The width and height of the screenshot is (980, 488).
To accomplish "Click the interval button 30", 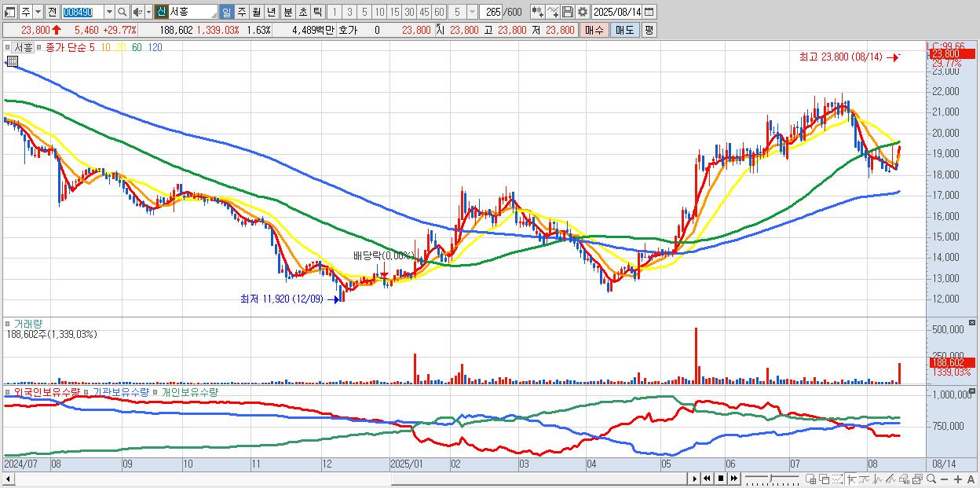I will 409,12.
